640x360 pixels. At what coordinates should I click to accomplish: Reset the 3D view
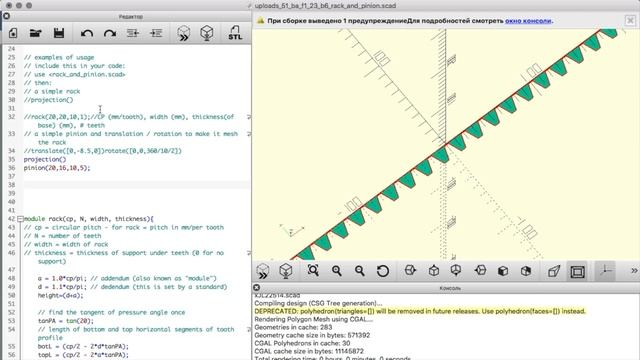383,271
